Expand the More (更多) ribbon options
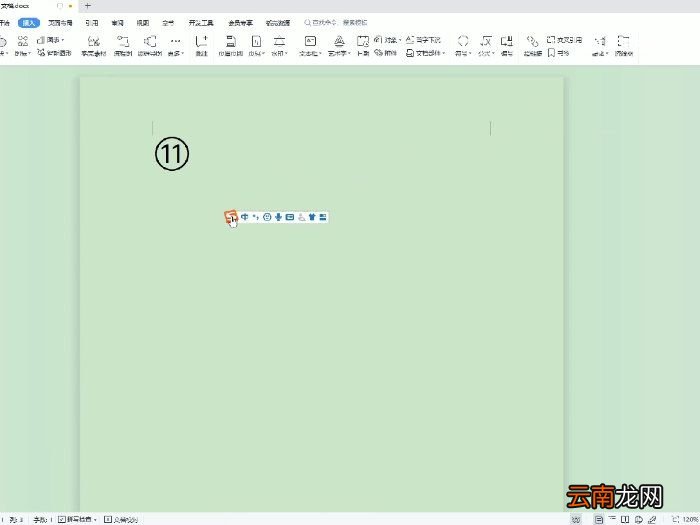 [175, 46]
